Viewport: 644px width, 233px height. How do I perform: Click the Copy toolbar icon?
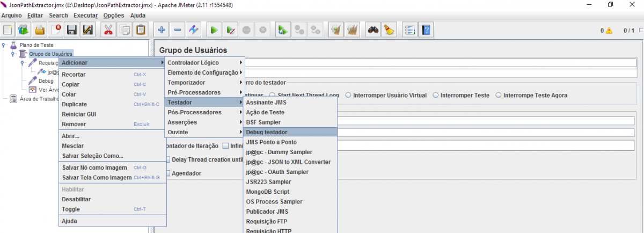point(125,30)
